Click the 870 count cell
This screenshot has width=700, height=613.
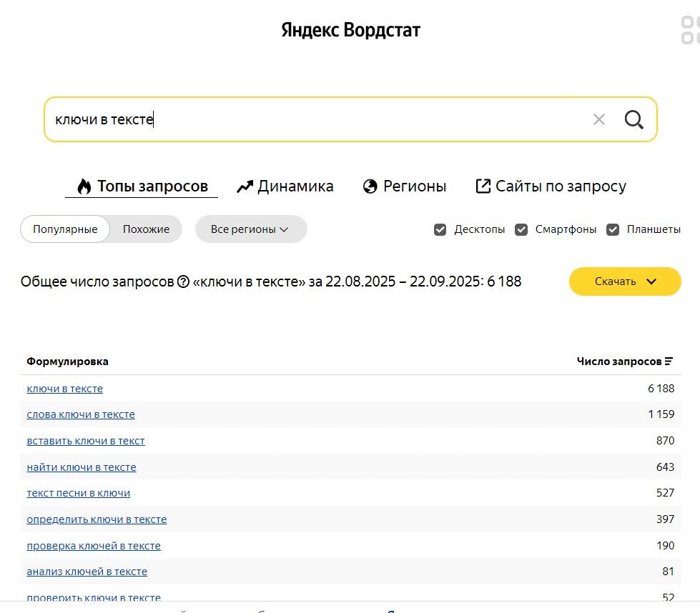(x=665, y=441)
